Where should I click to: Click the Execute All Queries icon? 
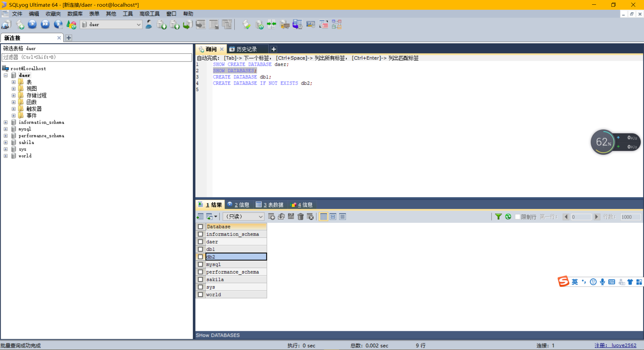point(45,24)
